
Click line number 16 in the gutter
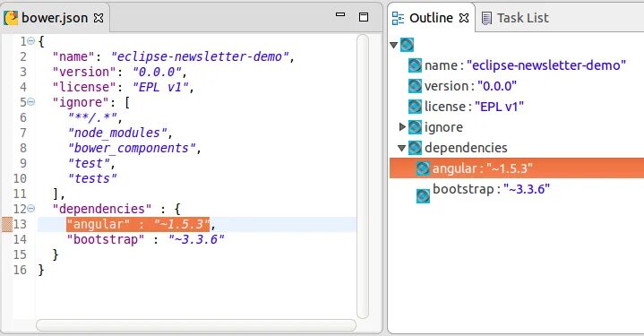(x=20, y=270)
